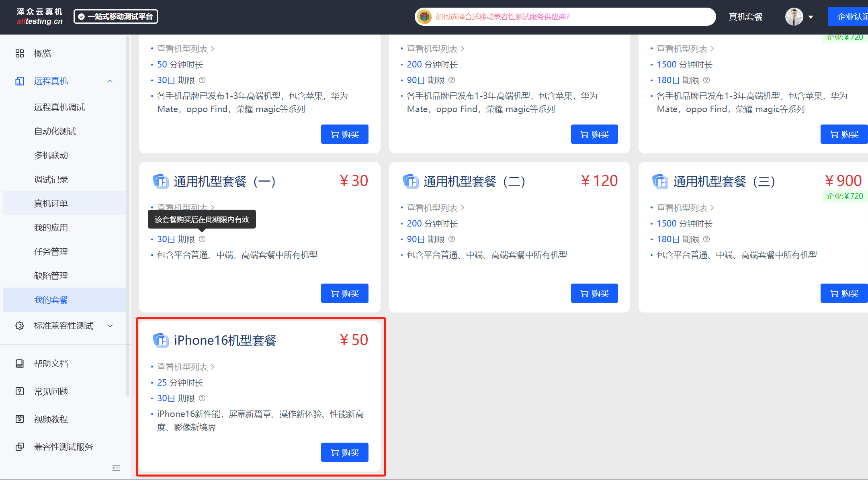Click the 兼容性测试服务 icon
The height and width of the screenshot is (480, 868).
click(x=20, y=447)
